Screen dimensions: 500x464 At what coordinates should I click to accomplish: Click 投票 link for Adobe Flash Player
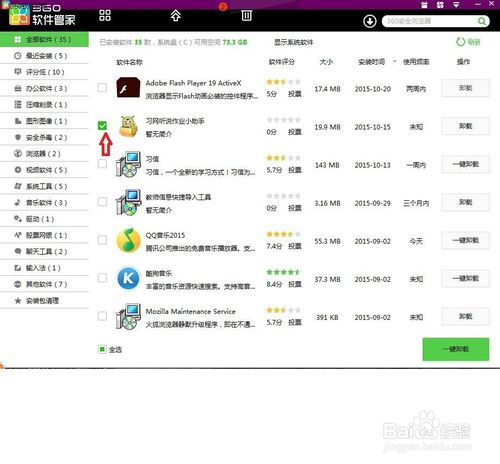coord(295,94)
